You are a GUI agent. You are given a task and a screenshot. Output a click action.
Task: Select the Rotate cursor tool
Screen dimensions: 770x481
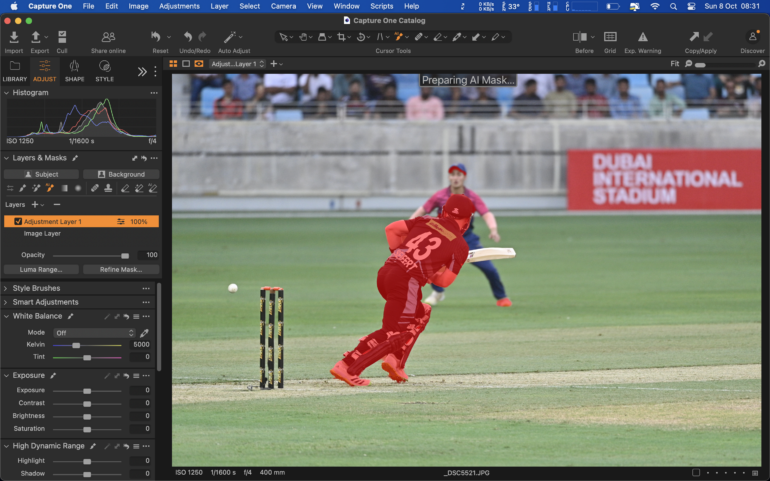[361, 37]
